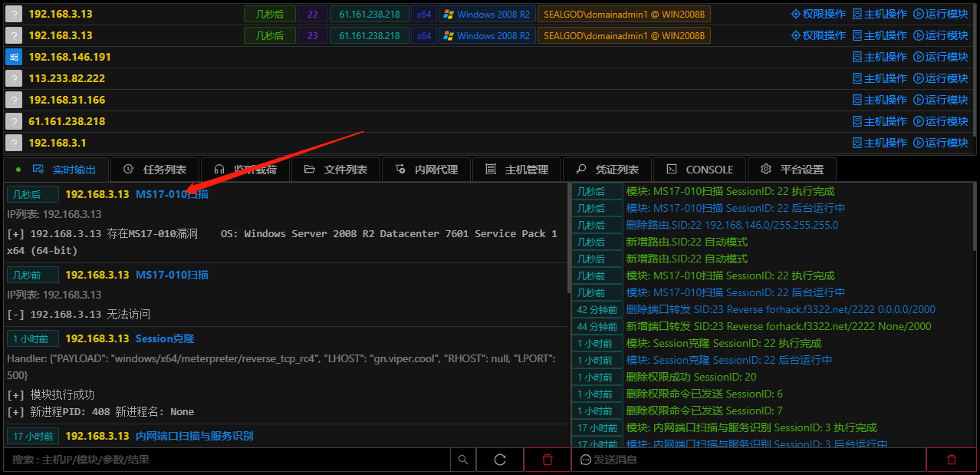Screen dimensions: 980x475
Task: Click host IP 192.168.146.191
Action: [x=70, y=57]
